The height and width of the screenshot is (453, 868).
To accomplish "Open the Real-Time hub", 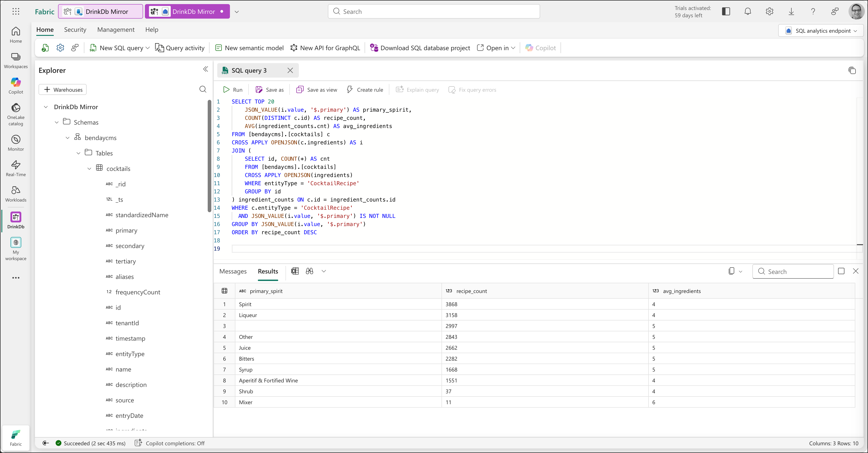I will point(16,169).
